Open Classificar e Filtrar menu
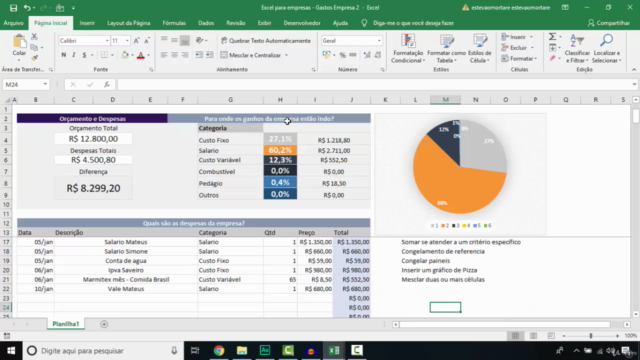The image size is (640, 360). (577, 49)
